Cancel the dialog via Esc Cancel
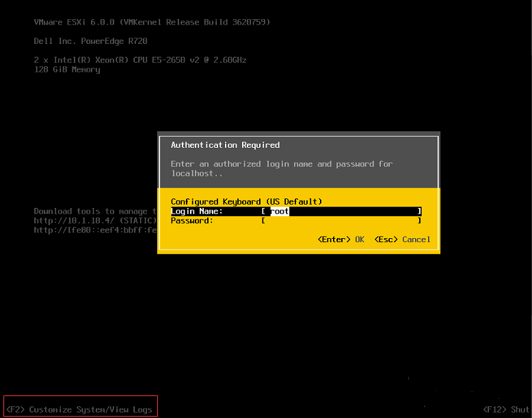The width and height of the screenshot is (532, 418). [x=402, y=239]
